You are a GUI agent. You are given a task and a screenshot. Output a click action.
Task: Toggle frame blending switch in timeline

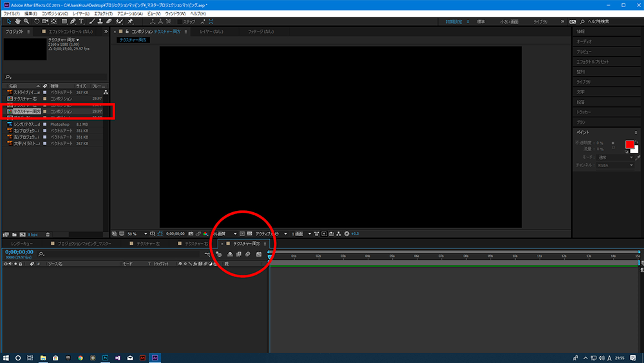pyautogui.click(x=239, y=254)
